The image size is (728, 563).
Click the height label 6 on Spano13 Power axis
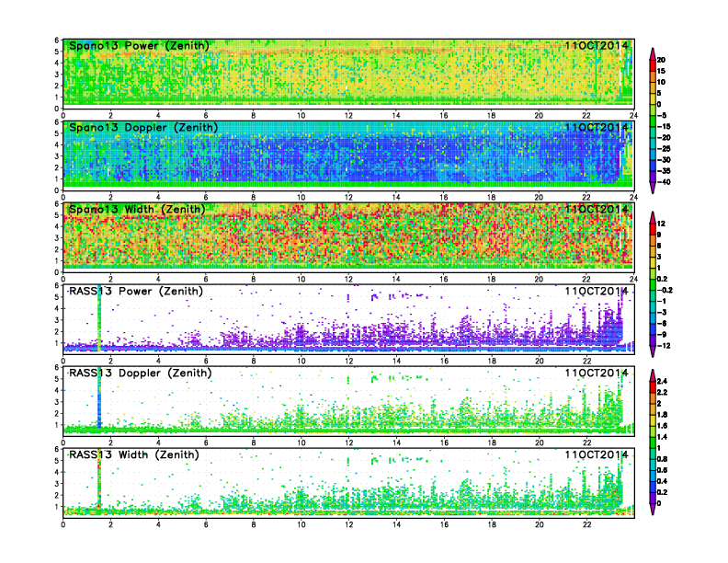pos(57,40)
